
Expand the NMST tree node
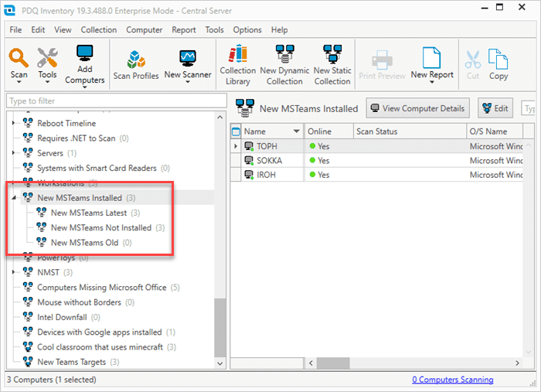click(13, 272)
